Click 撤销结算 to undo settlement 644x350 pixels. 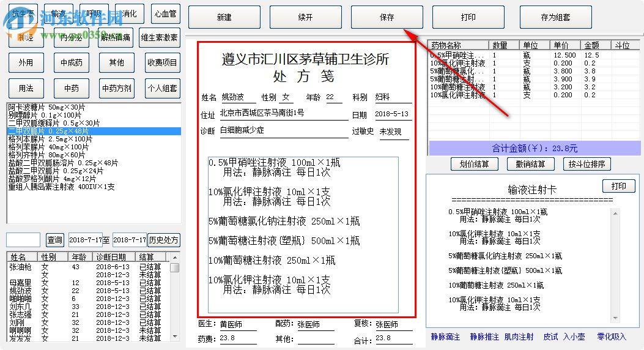pos(531,165)
